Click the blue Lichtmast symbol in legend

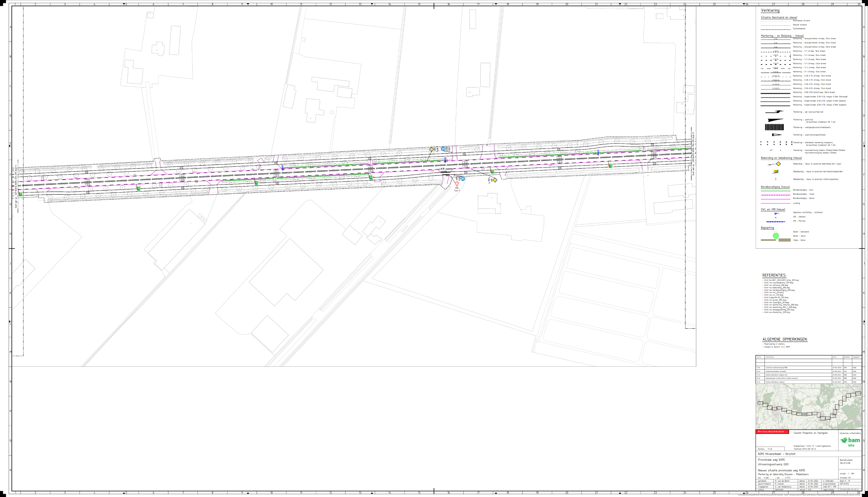pos(776,213)
